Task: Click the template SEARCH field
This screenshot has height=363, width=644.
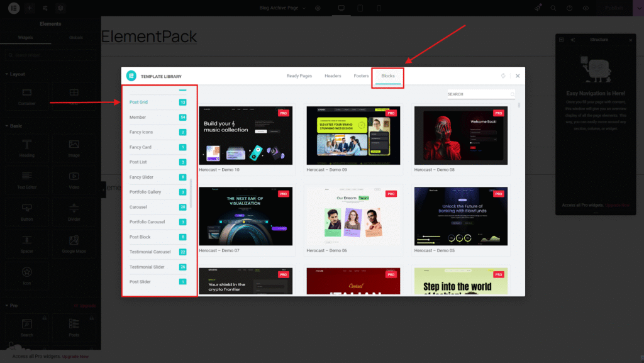Action: pyautogui.click(x=481, y=94)
